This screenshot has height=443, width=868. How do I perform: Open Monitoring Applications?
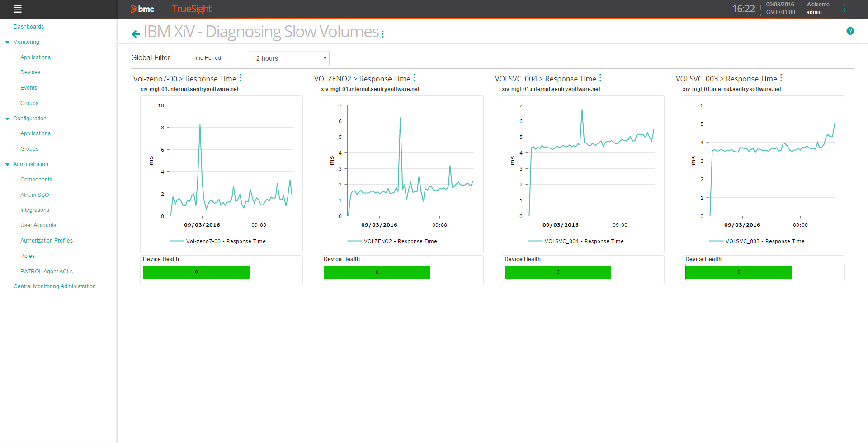[35, 57]
